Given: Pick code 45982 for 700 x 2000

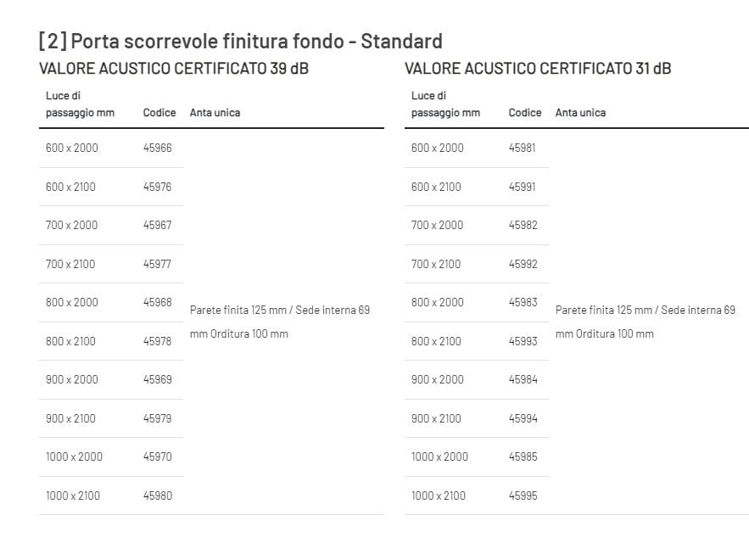Looking at the screenshot, I should point(523,225).
